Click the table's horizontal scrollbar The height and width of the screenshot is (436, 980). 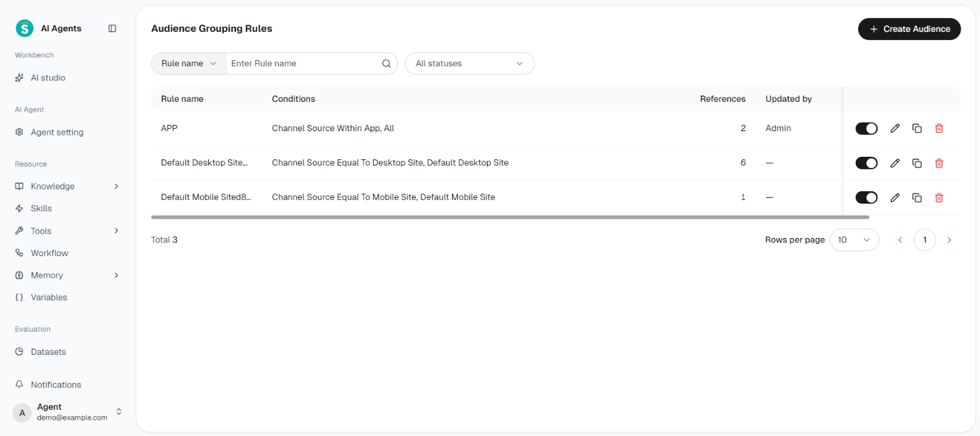point(510,217)
